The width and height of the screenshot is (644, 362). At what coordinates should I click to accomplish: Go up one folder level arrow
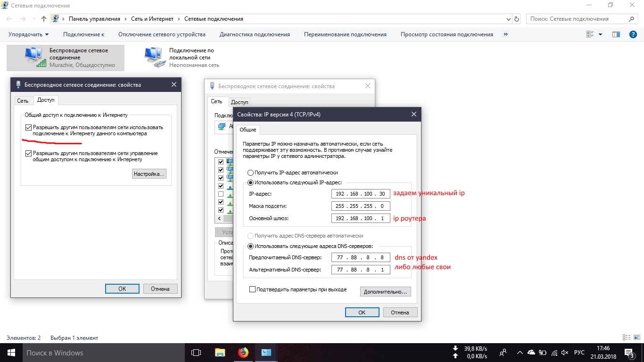click(44, 19)
